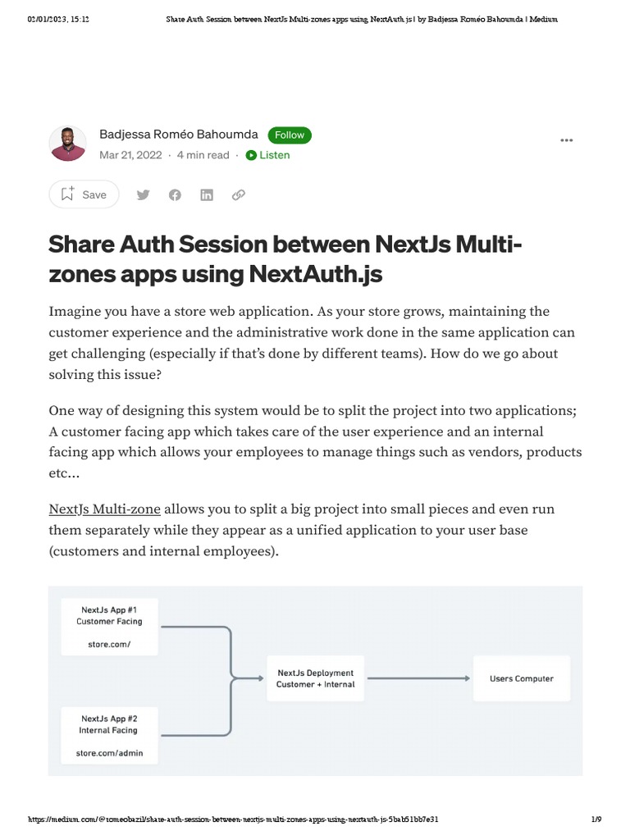The height and width of the screenshot is (840, 630).
Task: Click the NextJs App #2 Internal Facing box
Action: pyautogui.click(x=109, y=736)
